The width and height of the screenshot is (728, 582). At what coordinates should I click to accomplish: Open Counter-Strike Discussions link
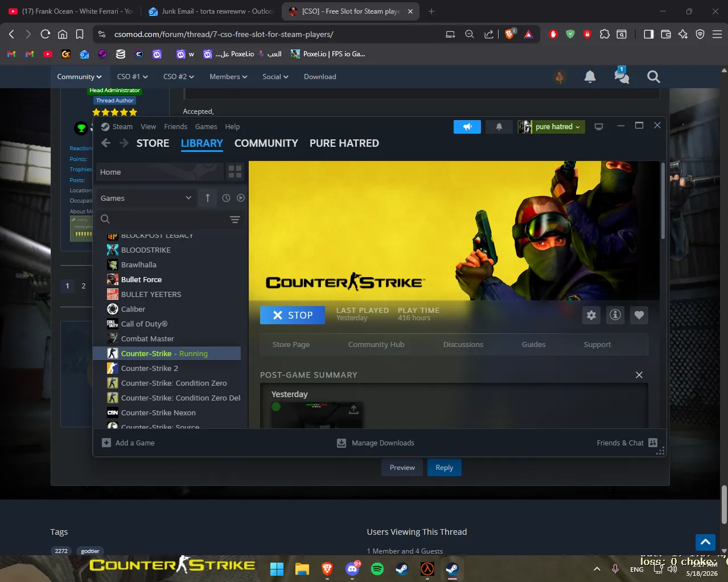463,345
